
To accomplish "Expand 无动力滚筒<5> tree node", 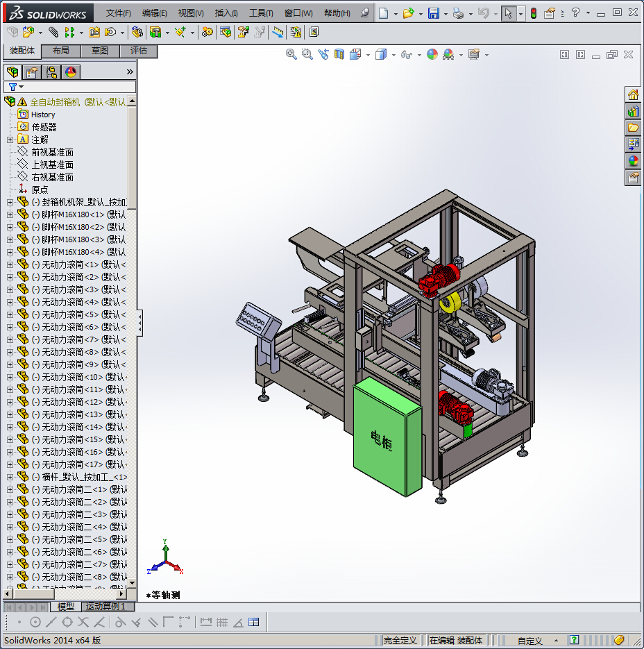I will [10, 314].
